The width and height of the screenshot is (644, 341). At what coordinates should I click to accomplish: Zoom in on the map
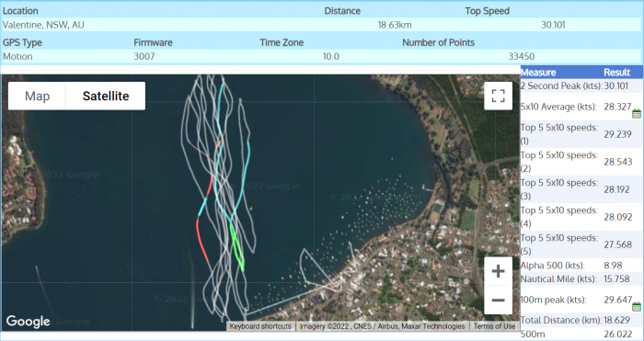click(498, 271)
